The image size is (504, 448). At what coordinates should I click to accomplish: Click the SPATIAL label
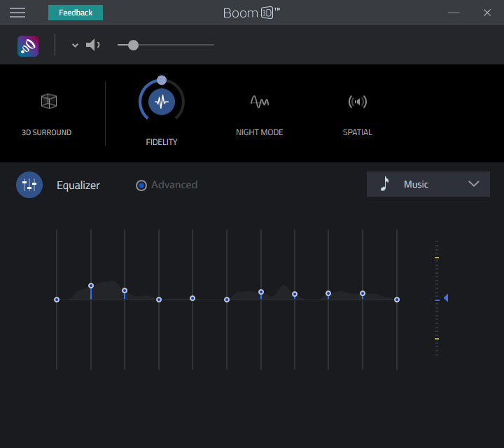click(x=358, y=132)
